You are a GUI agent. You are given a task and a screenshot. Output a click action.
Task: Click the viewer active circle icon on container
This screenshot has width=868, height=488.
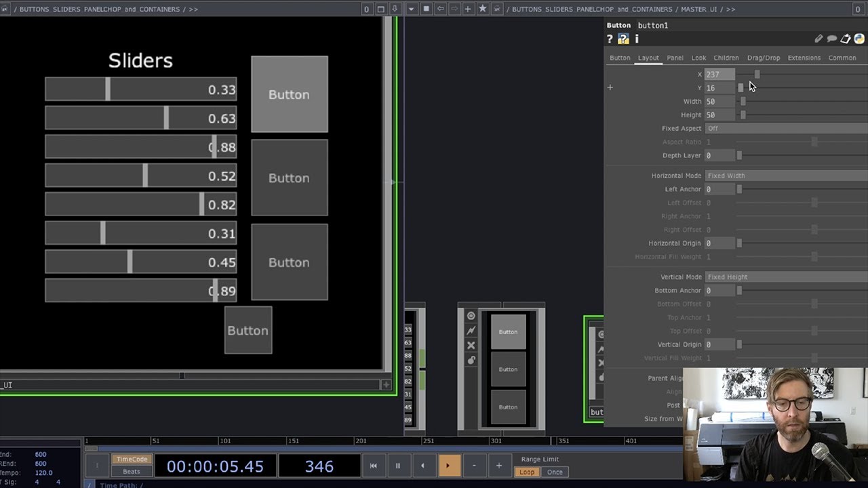[x=471, y=316]
